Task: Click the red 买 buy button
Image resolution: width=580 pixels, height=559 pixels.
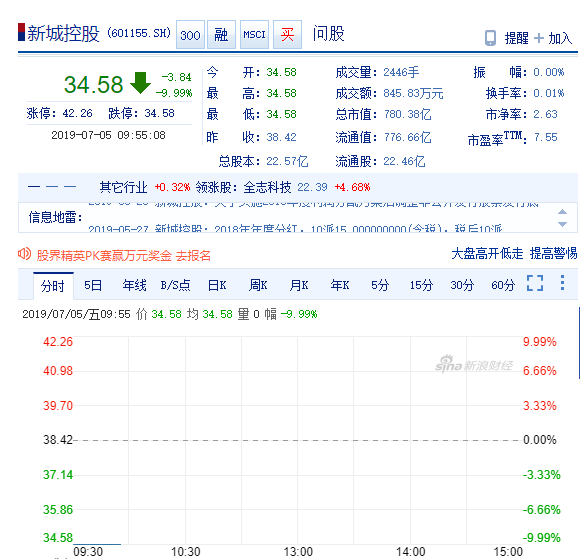Action: 287,35
